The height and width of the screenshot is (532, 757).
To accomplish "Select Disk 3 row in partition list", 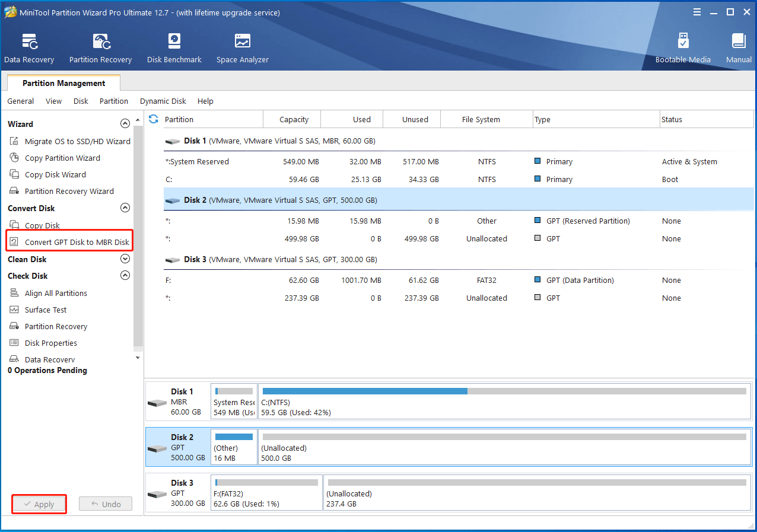I will (459, 259).
